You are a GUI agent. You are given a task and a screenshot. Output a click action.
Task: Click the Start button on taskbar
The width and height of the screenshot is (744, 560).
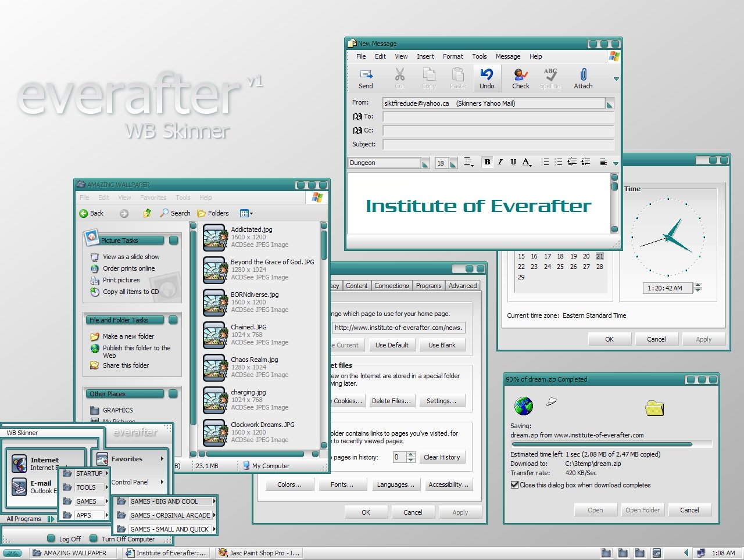(x=12, y=553)
